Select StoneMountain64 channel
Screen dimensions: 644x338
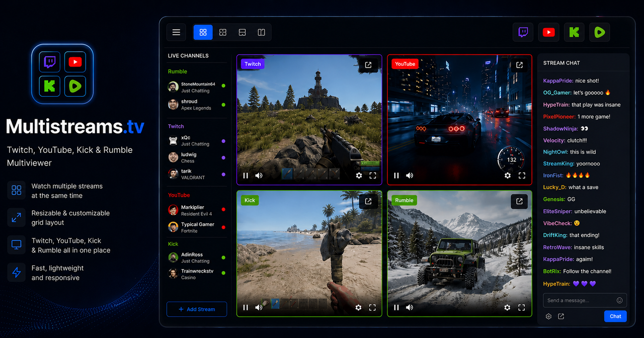point(197,88)
